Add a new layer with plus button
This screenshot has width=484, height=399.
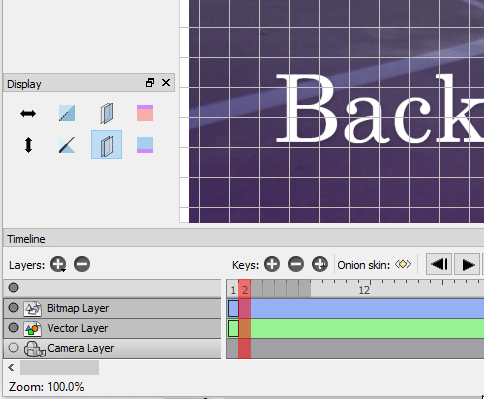(58, 264)
